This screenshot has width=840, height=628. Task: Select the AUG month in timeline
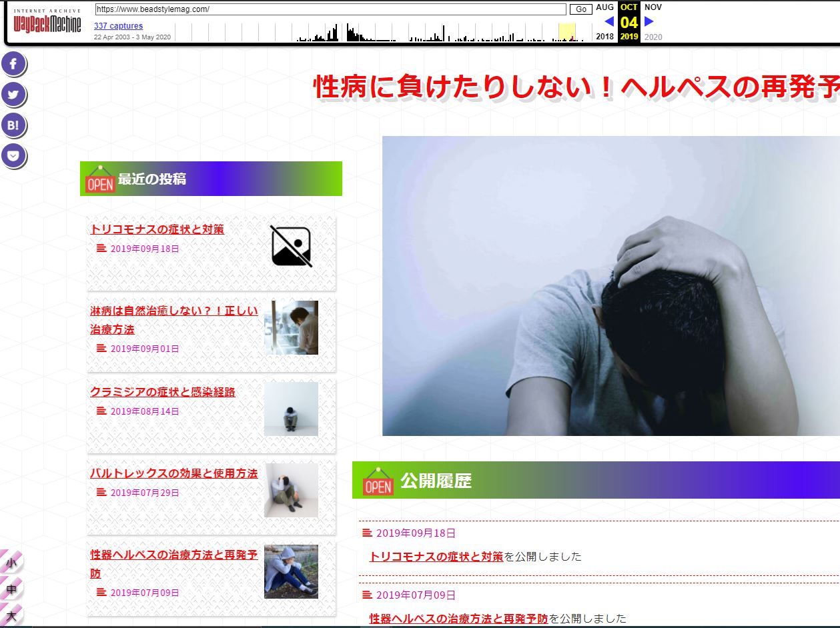[x=605, y=7]
